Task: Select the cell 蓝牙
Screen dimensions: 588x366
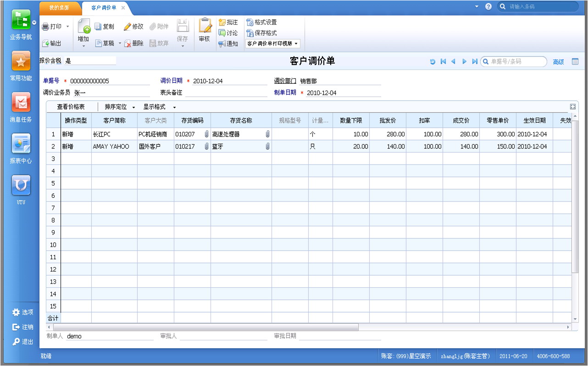Action: pos(241,147)
